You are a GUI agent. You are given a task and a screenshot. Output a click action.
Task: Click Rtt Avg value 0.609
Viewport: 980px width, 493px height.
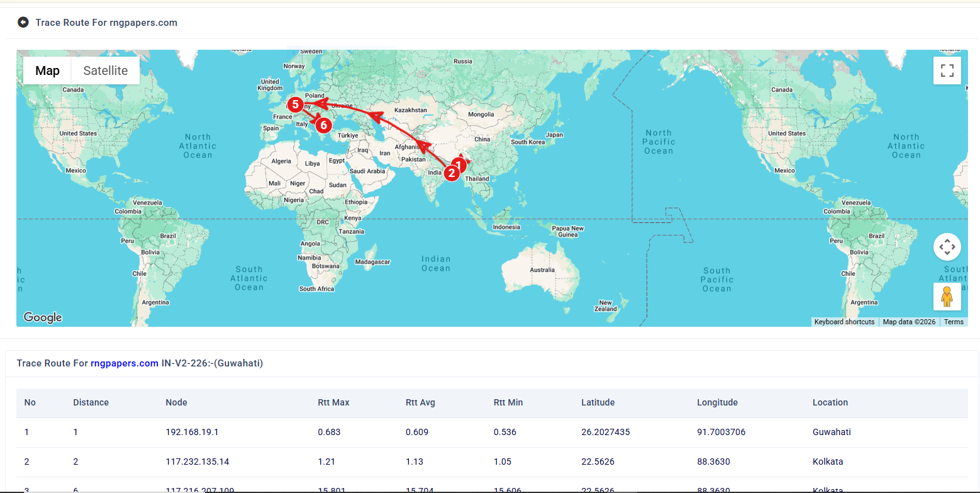(x=417, y=432)
